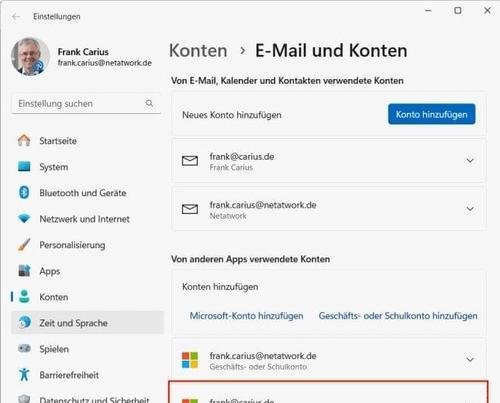Screen dimensions: 500x403
Task: Maximize the Einstellungen window
Action: (x=458, y=11)
